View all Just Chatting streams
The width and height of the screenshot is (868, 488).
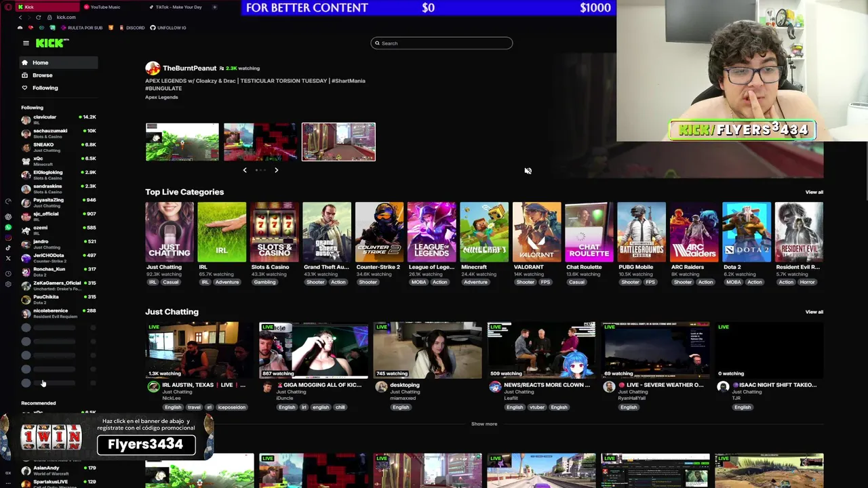[814, 312]
